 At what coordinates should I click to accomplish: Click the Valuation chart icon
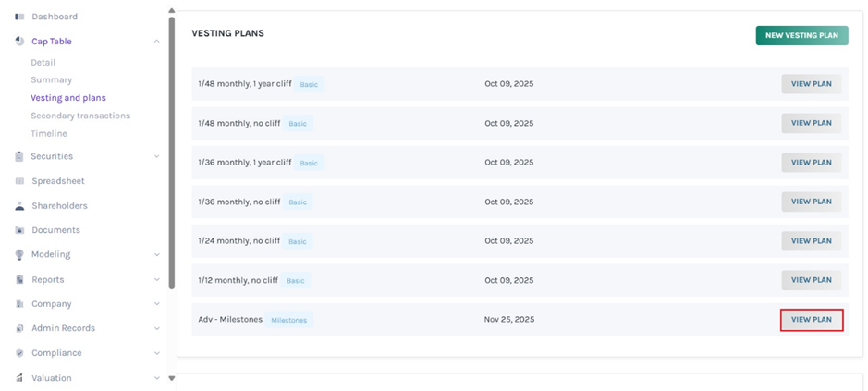click(x=19, y=378)
